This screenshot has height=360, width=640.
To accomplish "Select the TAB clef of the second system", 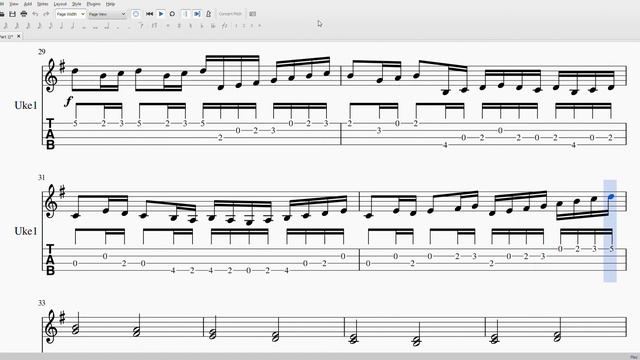I will tap(50, 259).
